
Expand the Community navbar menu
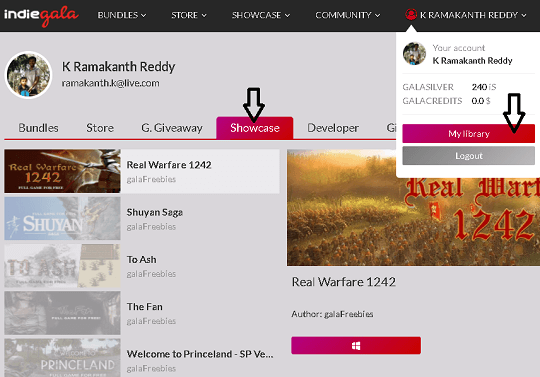point(347,15)
